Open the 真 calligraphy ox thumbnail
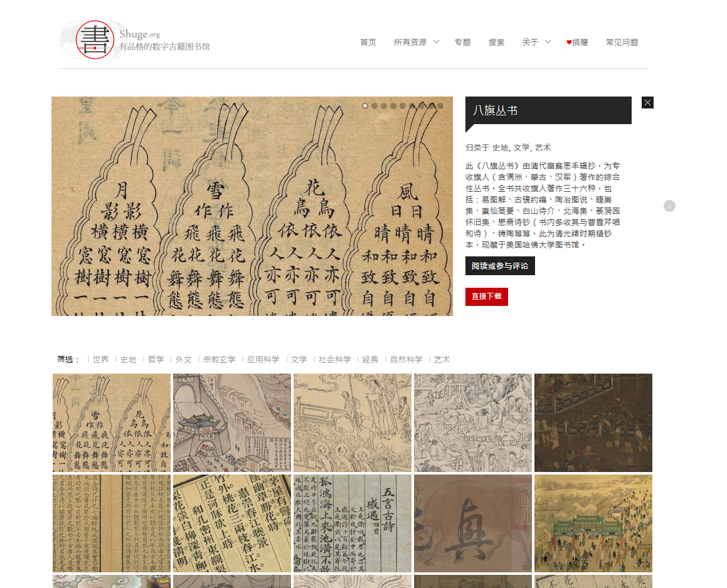This screenshot has height=588, width=727. (x=473, y=523)
